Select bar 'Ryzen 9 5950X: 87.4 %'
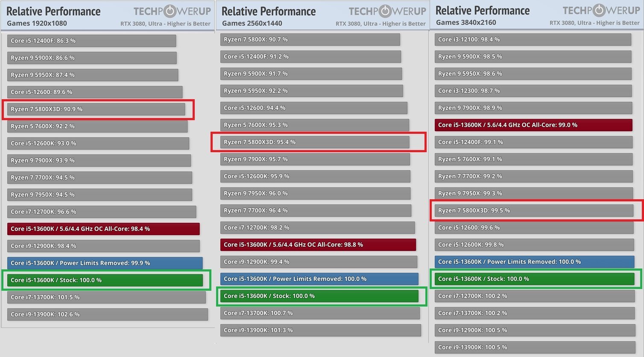The width and height of the screenshot is (644, 357). [93, 75]
